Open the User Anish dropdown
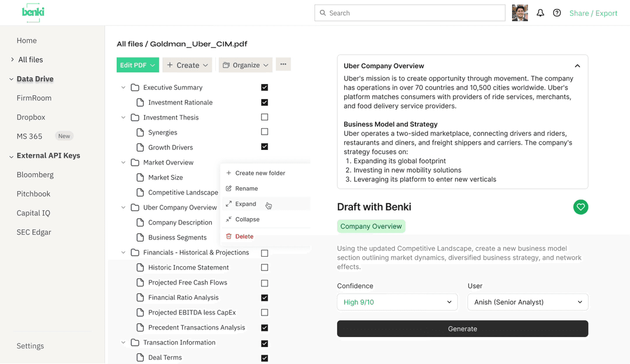 (527, 302)
